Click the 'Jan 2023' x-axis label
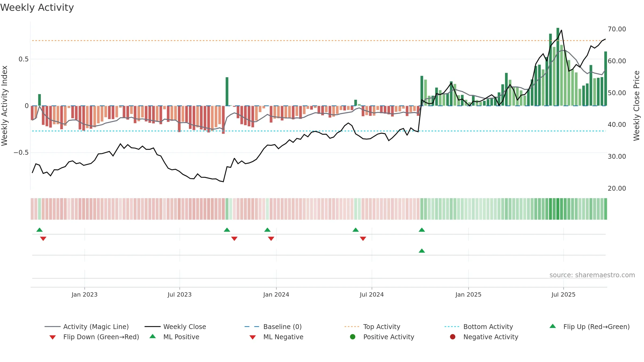 click(85, 294)
